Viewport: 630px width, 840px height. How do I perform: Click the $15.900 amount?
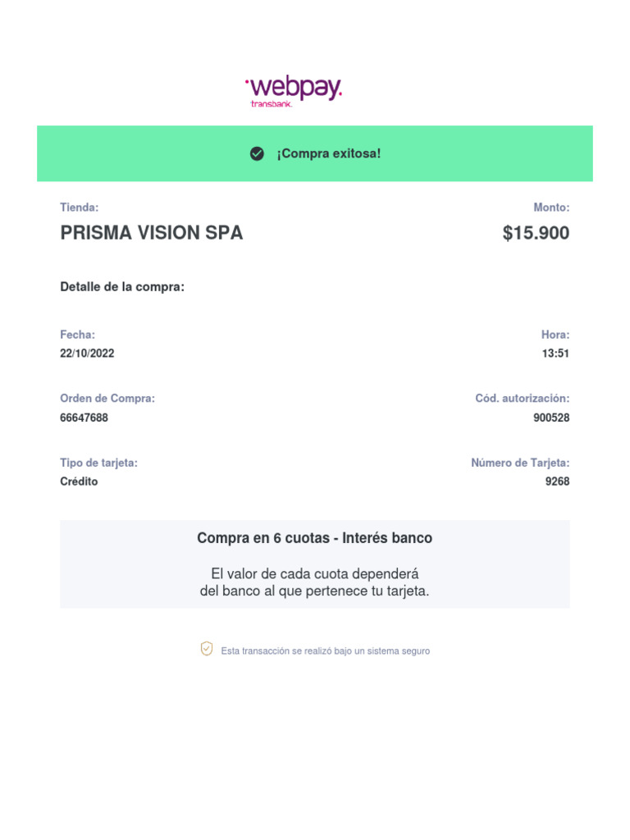pos(536,233)
